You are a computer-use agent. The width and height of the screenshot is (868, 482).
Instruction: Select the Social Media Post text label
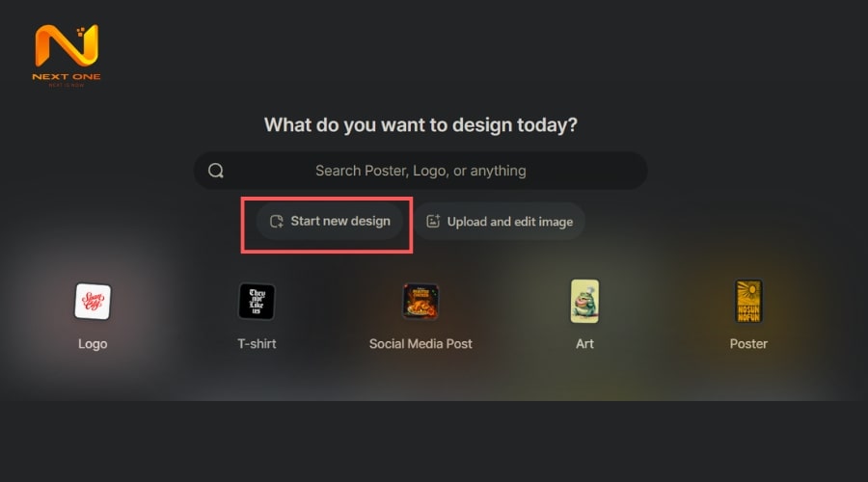click(x=420, y=343)
